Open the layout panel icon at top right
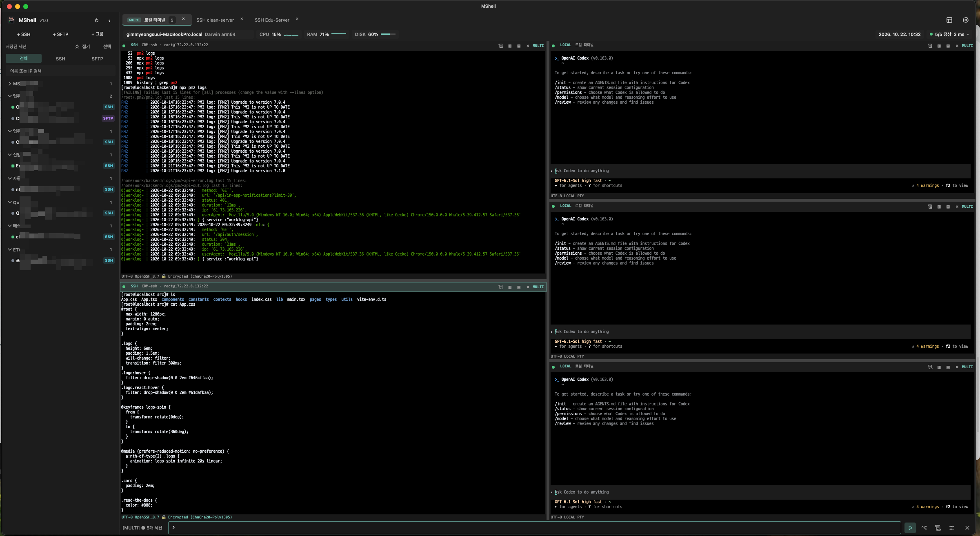Viewport: 980px width, 536px height. (949, 20)
